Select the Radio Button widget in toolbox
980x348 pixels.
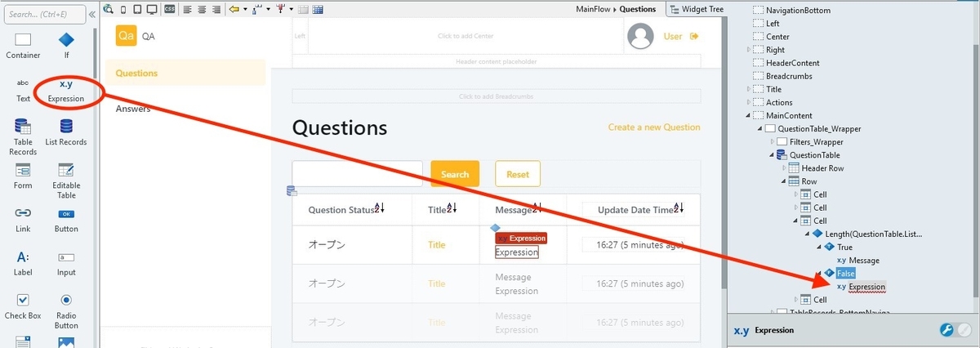[66, 310]
